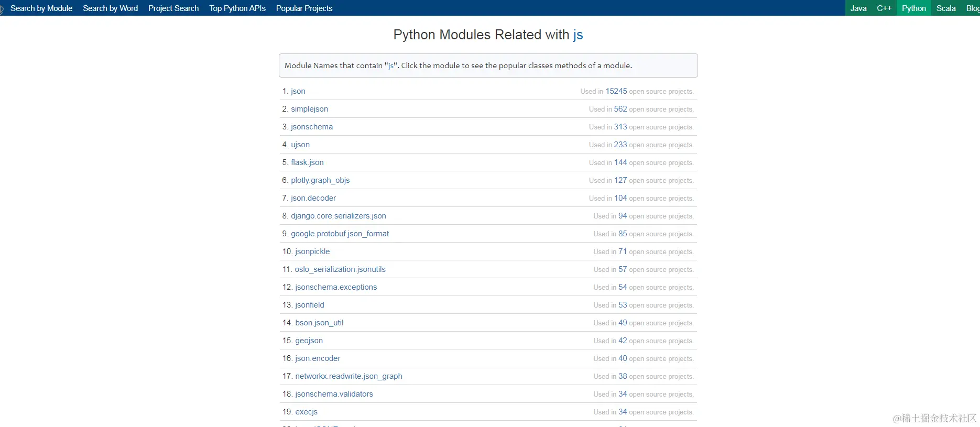Open Search by Module in top navigation

(41, 8)
